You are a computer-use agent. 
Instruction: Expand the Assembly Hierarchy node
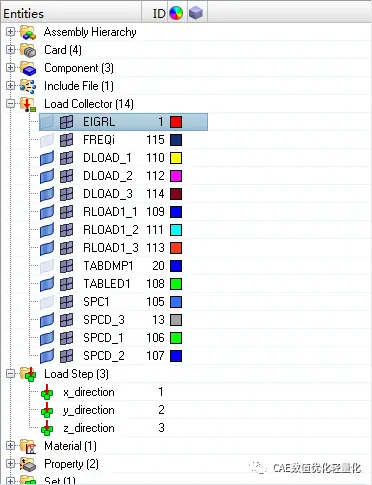click(x=10, y=32)
